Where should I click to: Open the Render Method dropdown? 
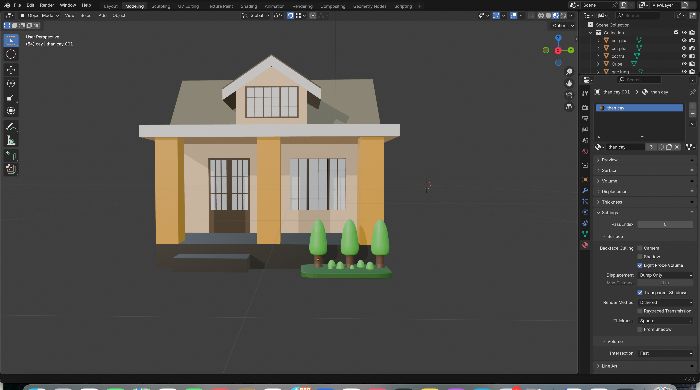[665, 303]
